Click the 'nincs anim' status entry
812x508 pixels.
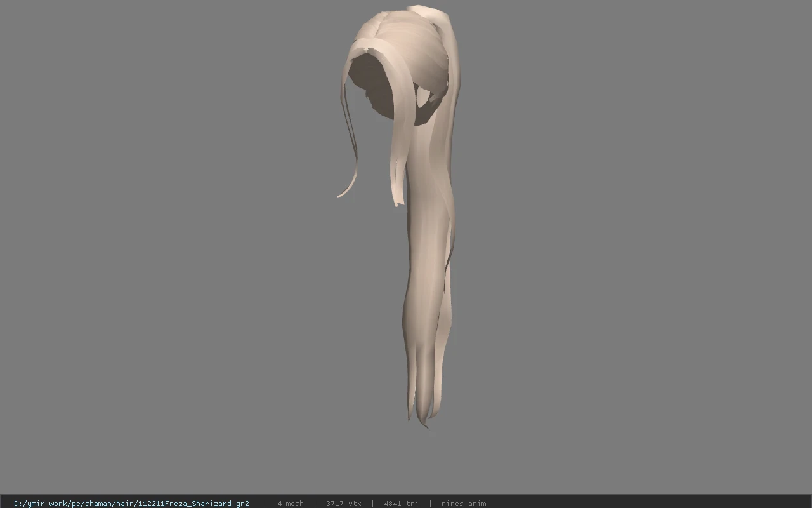(x=464, y=504)
